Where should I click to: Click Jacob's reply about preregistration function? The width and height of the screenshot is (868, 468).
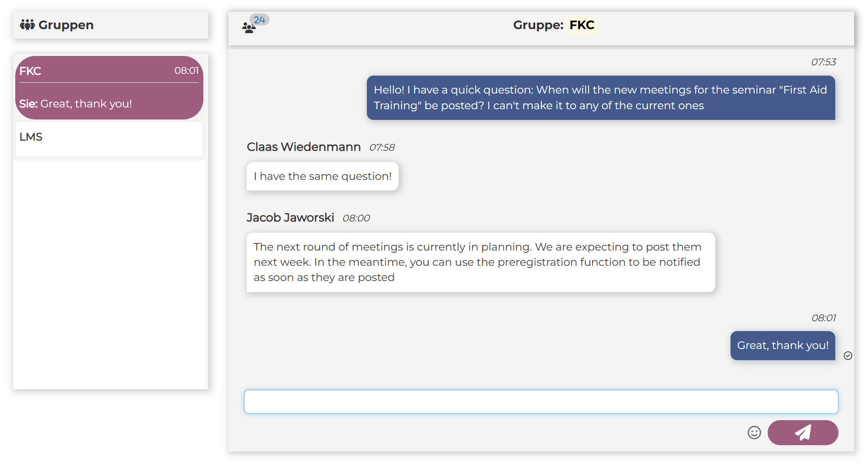coord(481,262)
